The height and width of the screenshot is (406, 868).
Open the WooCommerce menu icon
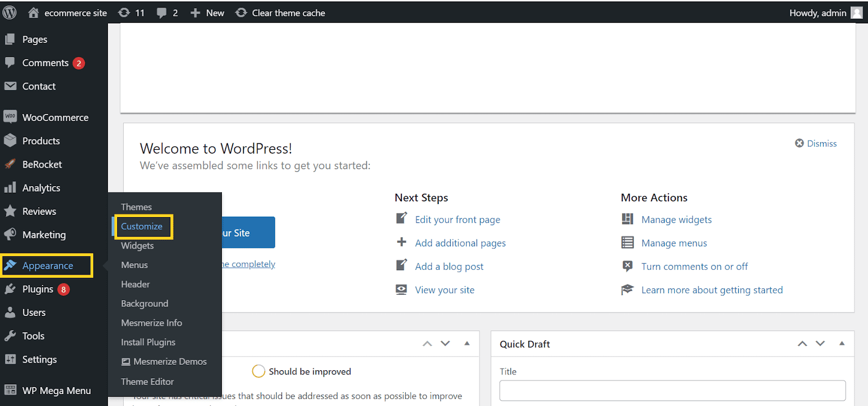pyautogui.click(x=10, y=117)
